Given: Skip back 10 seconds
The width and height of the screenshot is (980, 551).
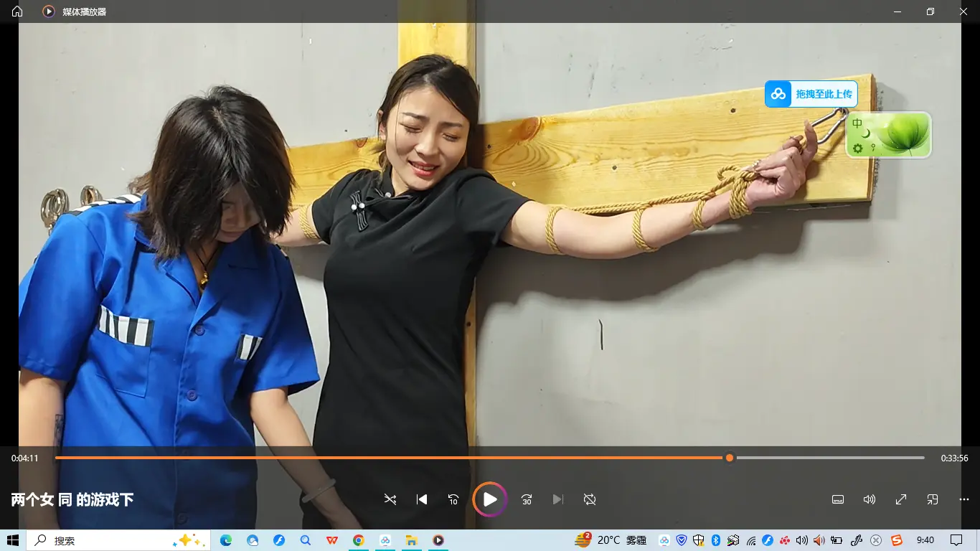Looking at the screenshot, I should coord(453,499).
